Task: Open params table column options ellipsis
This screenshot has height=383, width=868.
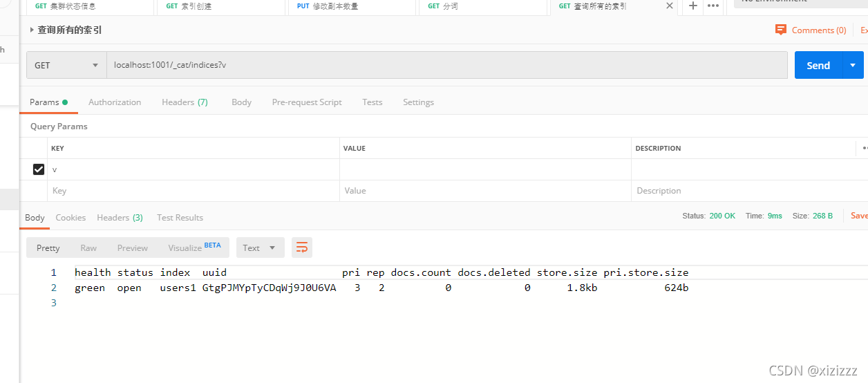Action: (x=864, y=148)
